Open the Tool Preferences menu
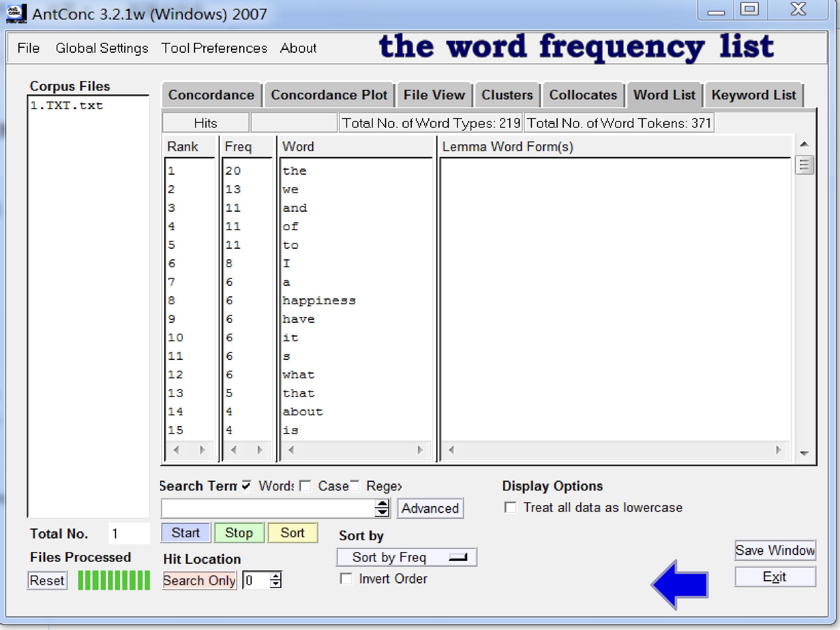This screenshot has width=840, height=630. [x=214, y=48]
